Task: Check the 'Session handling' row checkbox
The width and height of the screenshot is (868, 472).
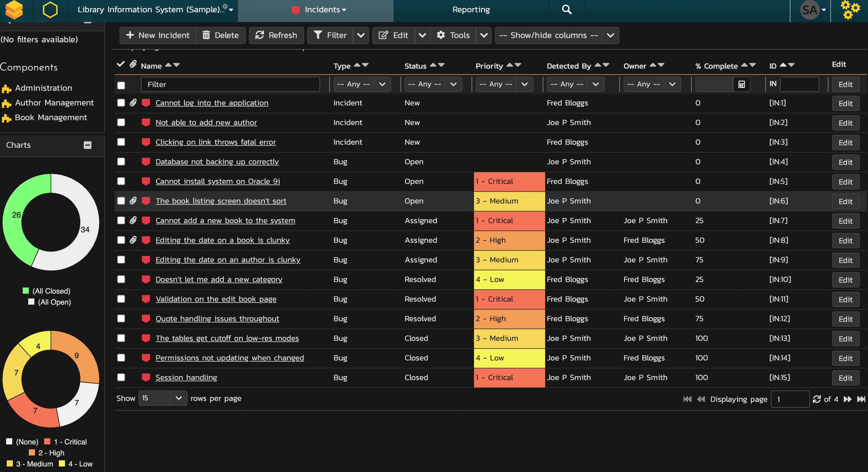Action: click(x=121, y=377)
